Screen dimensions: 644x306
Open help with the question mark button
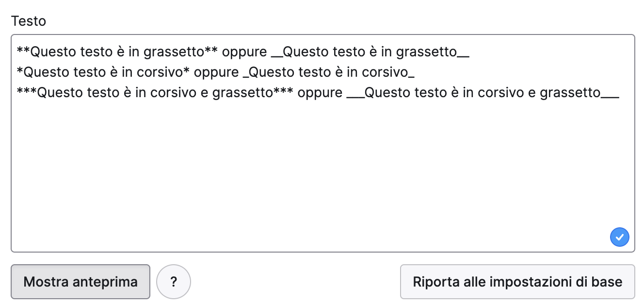click(x=174, y=282)
